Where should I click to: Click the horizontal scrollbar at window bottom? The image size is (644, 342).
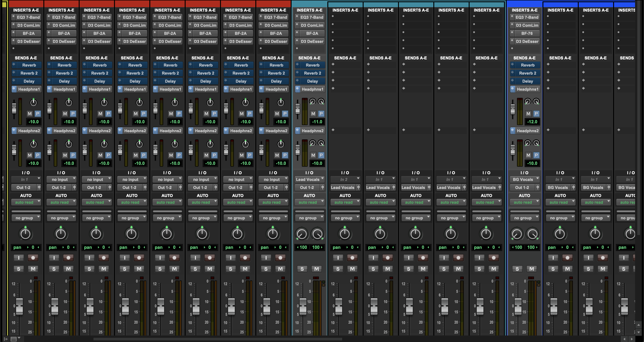[x=218, y=339]
